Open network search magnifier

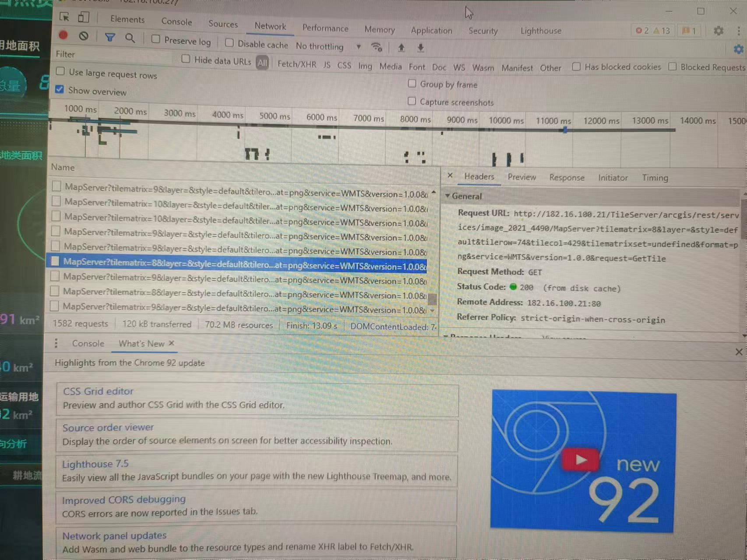pos(130,38)
